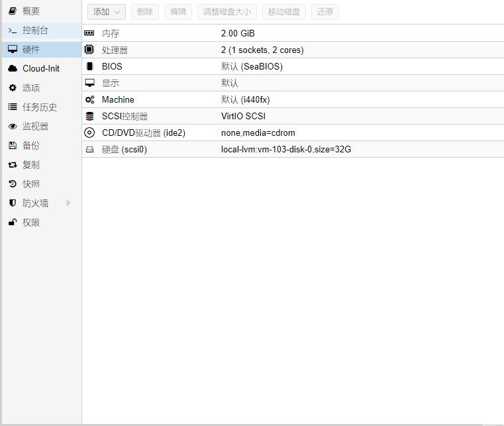The width and height of the screenshot is (504, 426).
Task: Open the 选项 tab
Action: click(x=42, y=87)
